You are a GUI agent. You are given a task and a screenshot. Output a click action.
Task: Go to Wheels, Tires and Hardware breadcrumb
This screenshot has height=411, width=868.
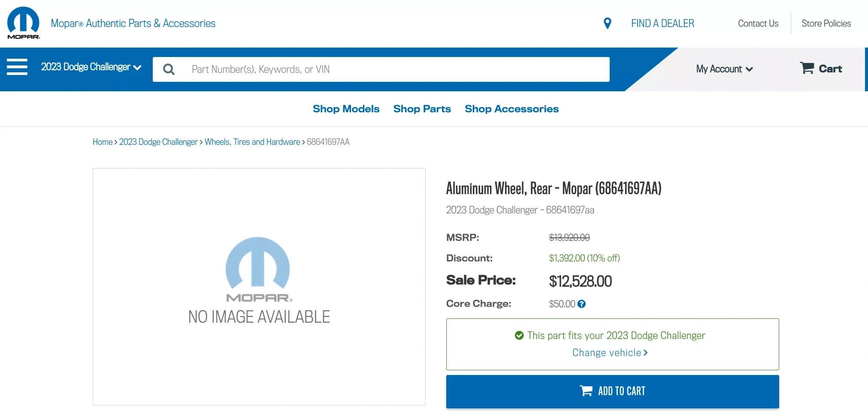pos(252,142)
